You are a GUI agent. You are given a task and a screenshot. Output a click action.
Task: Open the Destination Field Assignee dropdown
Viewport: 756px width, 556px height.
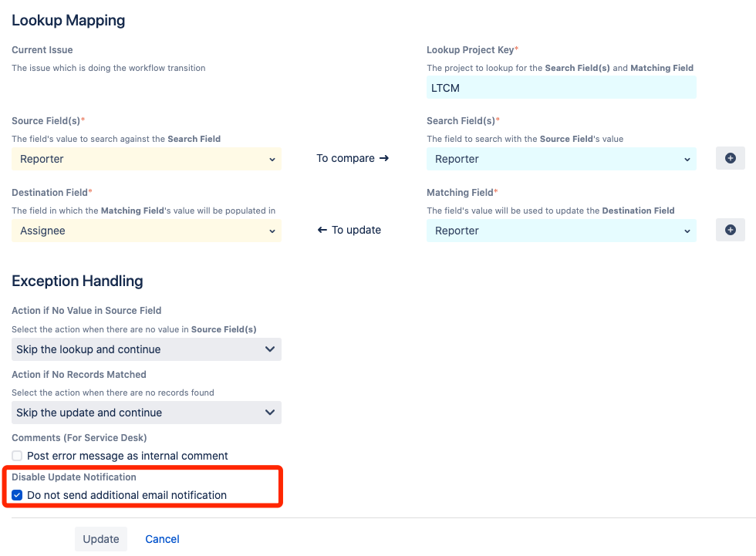147,231
